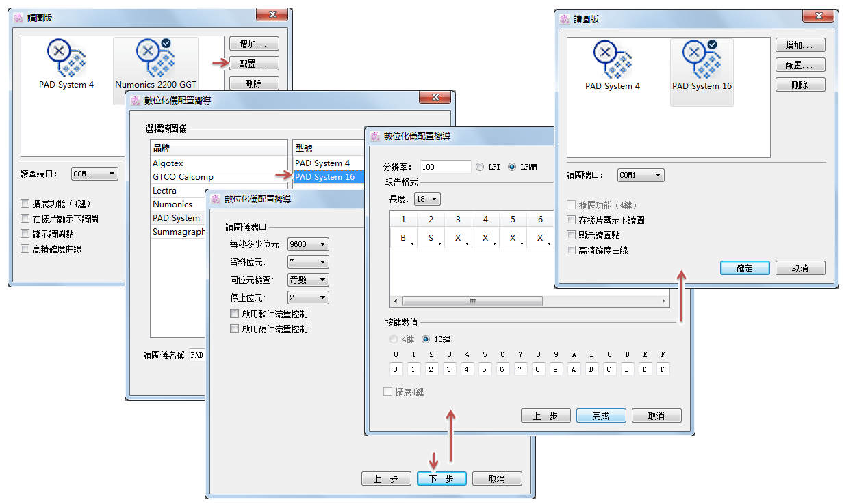This screenshot has height=504, width=844.
Task: Choose GTCO Calcomp in brand list
Action: click(183, 177)
